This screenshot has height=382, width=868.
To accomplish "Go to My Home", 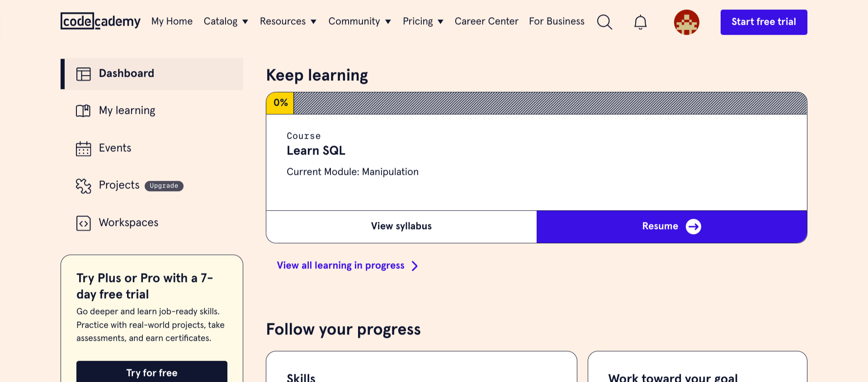I will pos(172,21).
